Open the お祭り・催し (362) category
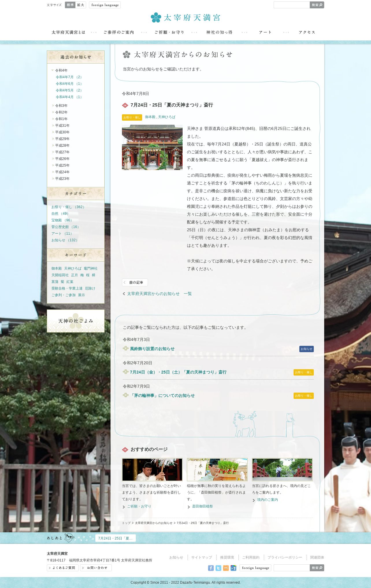This screenshot has width=371, height=588. pos(68,207)
